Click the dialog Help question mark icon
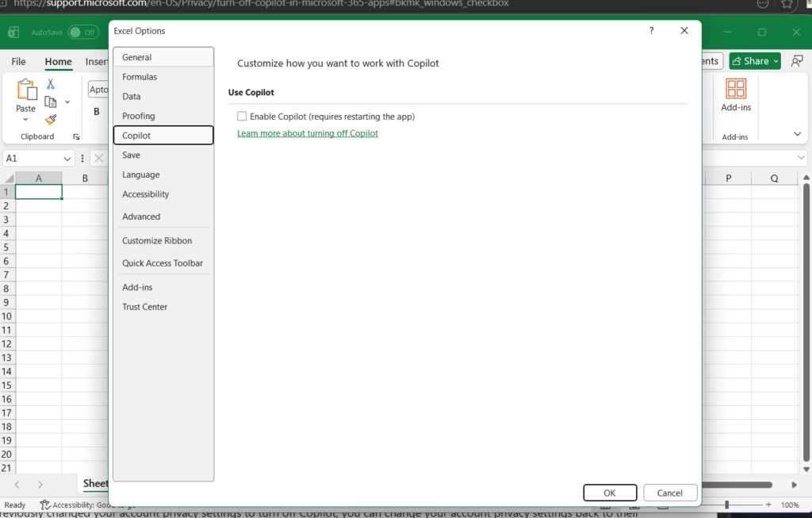Image resolution: width=812 pixels, height=518 pixels. pos(652,31)
